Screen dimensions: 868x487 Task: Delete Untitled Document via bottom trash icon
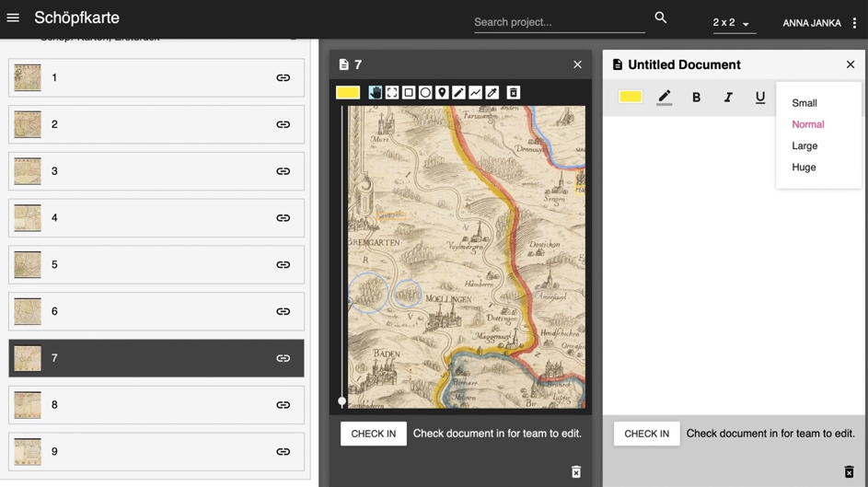coord(850,471)
